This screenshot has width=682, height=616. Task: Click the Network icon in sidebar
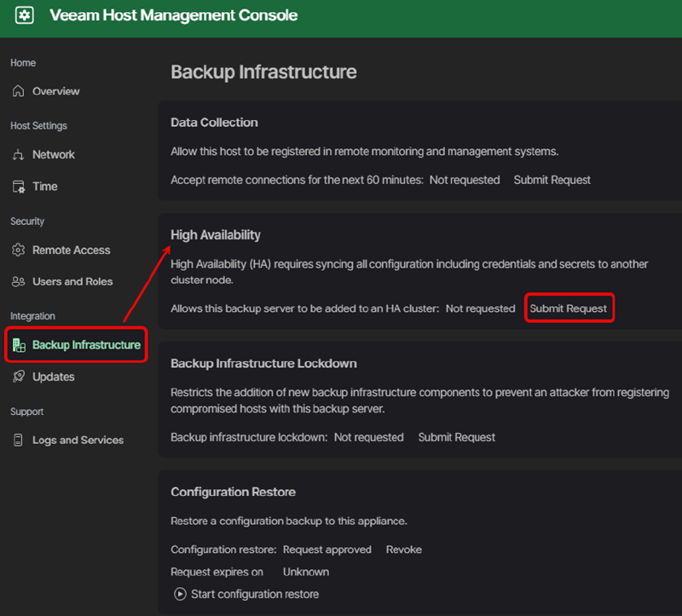pos(19,154)
